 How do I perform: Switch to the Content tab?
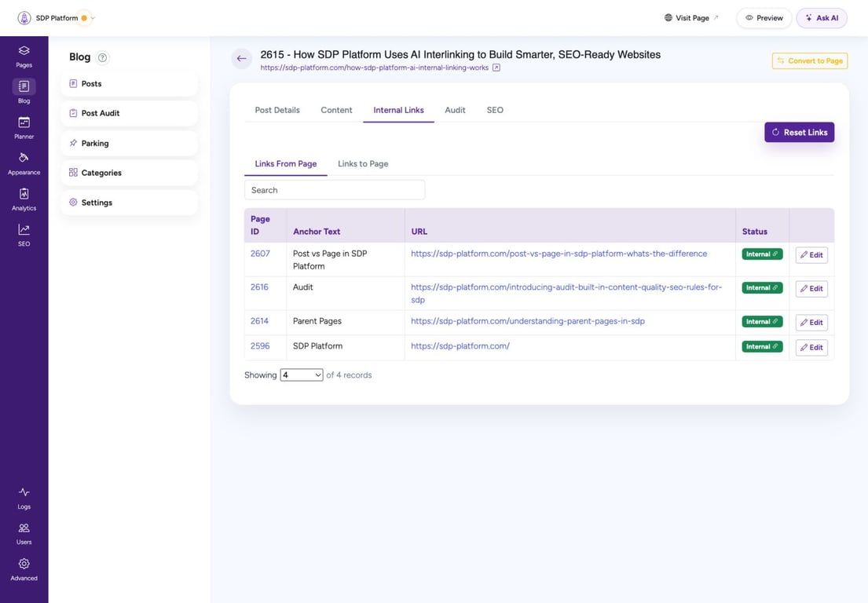pyautogui.click(x=336, y=110)
